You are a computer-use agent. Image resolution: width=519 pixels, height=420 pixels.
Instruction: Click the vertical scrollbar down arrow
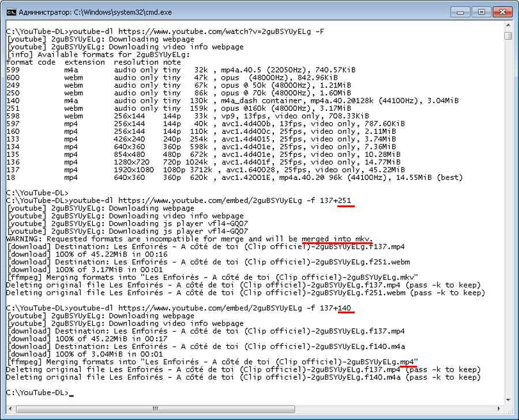coord(508,400)
